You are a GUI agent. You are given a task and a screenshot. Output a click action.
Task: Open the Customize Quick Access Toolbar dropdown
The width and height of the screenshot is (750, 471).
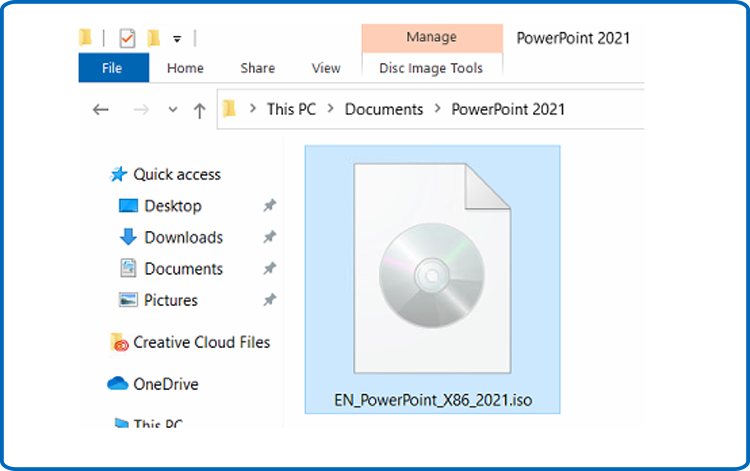[177, 39]
